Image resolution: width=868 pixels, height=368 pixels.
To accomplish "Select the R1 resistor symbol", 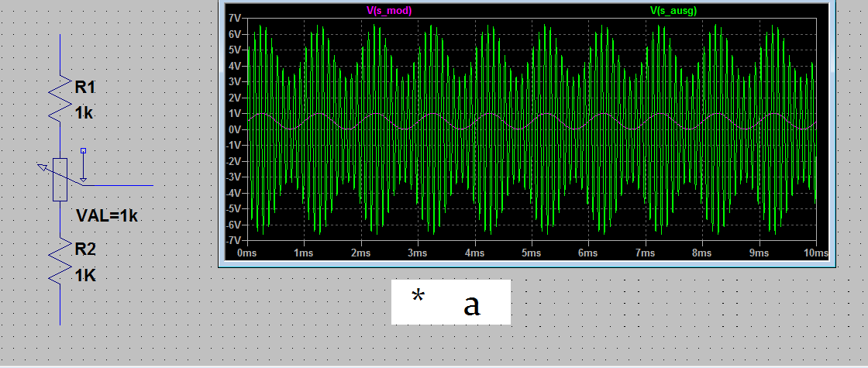I will [60, 98].
